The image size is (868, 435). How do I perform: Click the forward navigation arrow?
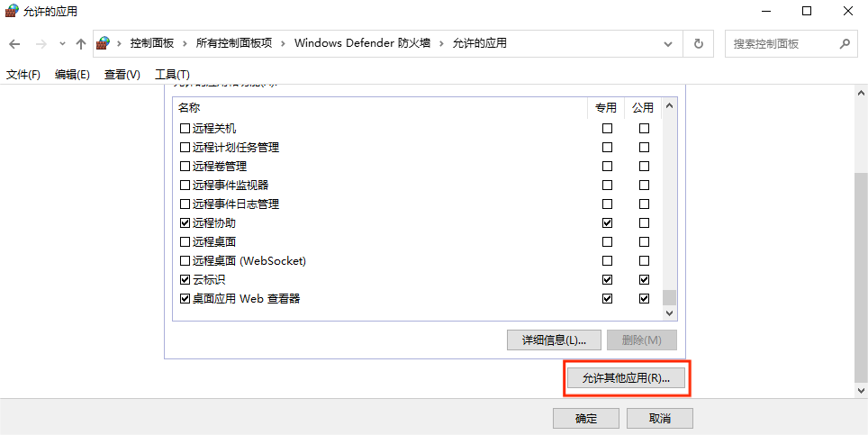(x=41, y=44)
